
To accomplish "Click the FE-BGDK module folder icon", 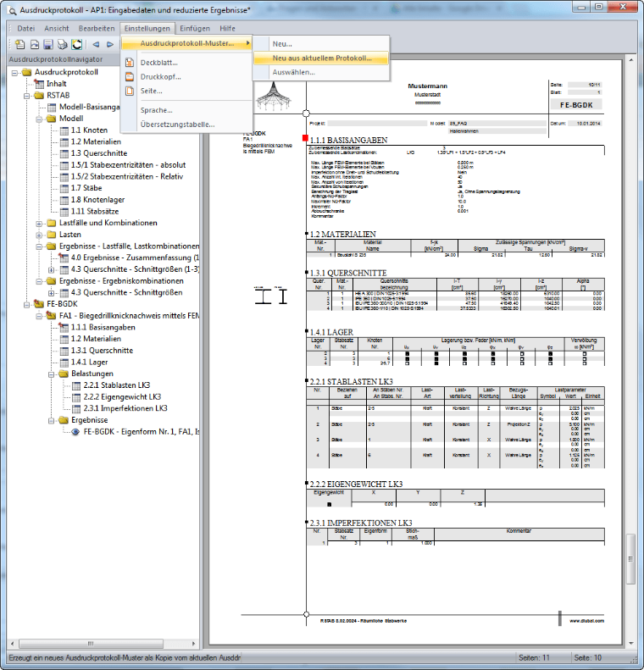I will tap(39, 304).
